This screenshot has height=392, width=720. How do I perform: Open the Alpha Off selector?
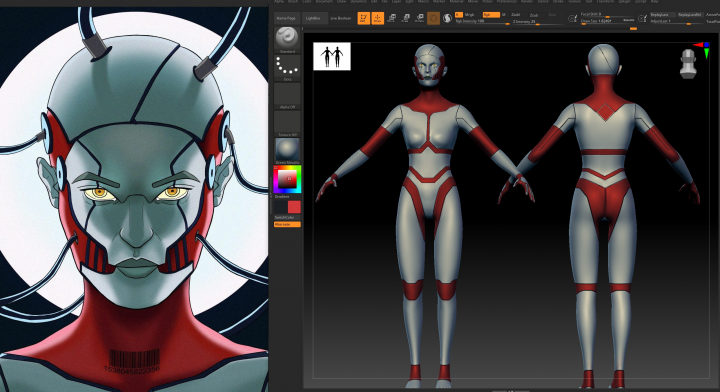click(287, 95)
